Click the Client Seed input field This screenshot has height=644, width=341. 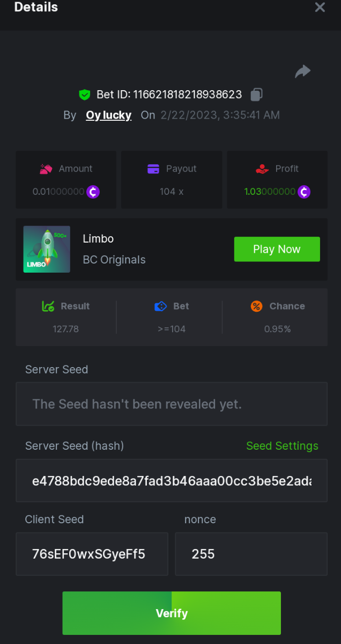pos(92,554)
